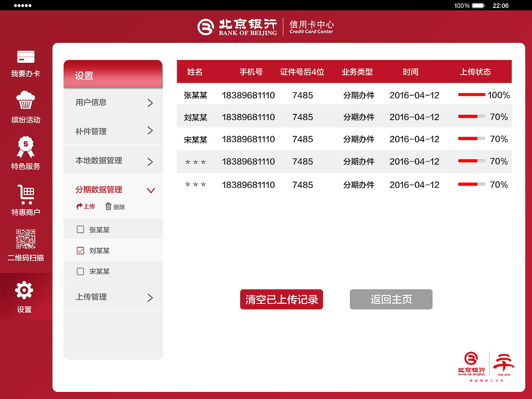Select the 我要办卡 card icon

coord(25,57)
